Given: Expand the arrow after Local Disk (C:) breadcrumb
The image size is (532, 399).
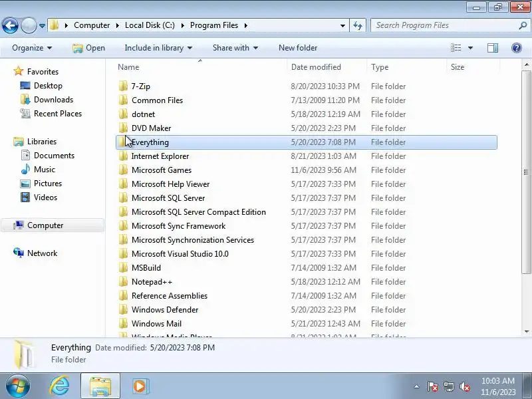Looking at the screenshot, I should click(182, 25).
